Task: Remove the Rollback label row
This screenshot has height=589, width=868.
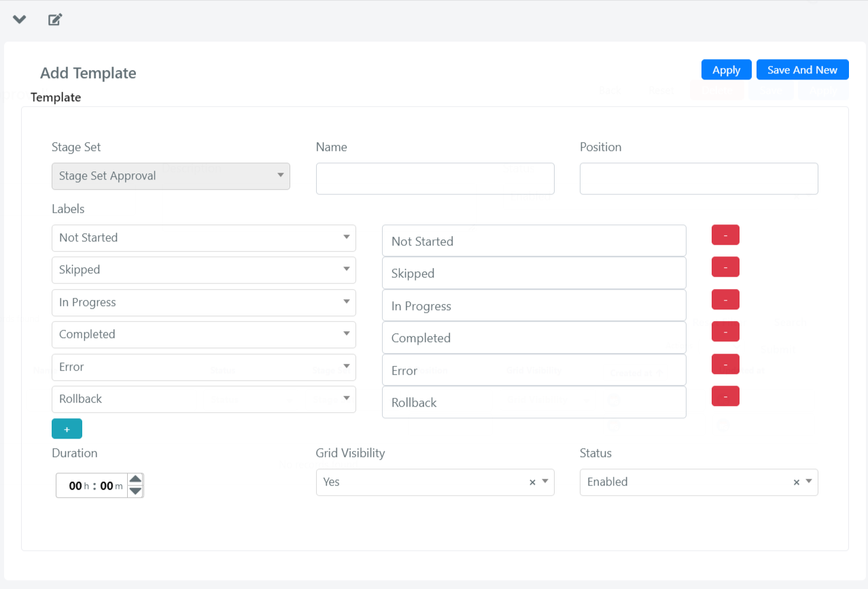Action: [725, 396]
